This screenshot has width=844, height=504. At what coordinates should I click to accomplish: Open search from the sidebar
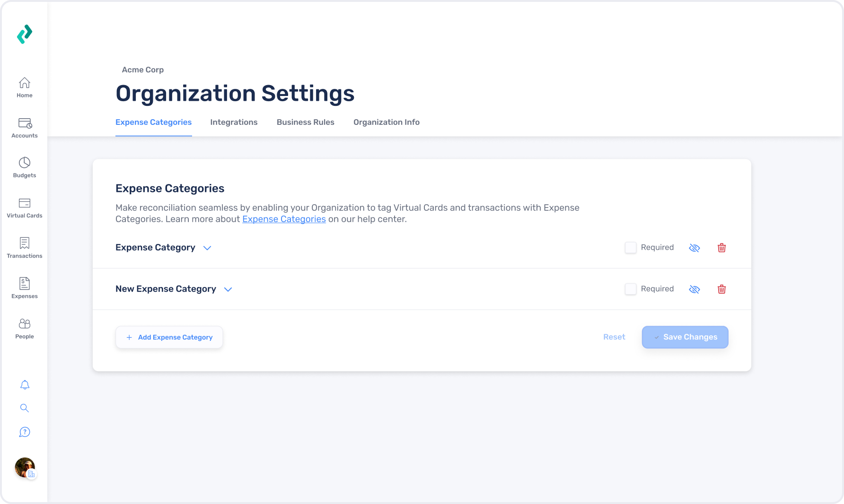24,408
